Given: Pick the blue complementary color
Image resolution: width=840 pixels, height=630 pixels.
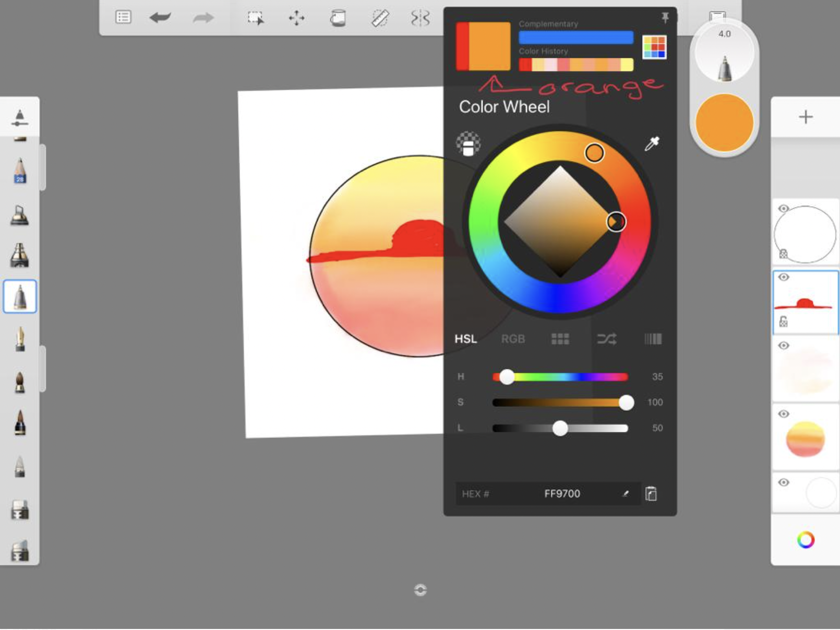Looking at the screenshot, I should point(576,37).
